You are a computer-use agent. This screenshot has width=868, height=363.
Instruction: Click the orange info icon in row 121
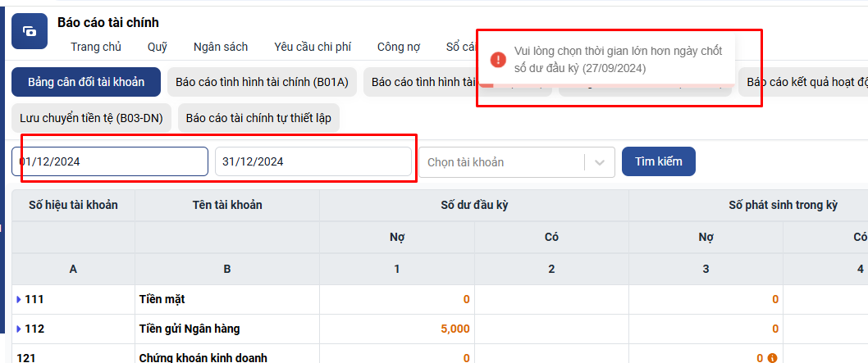pyautogui.click(x=771, y=358)
